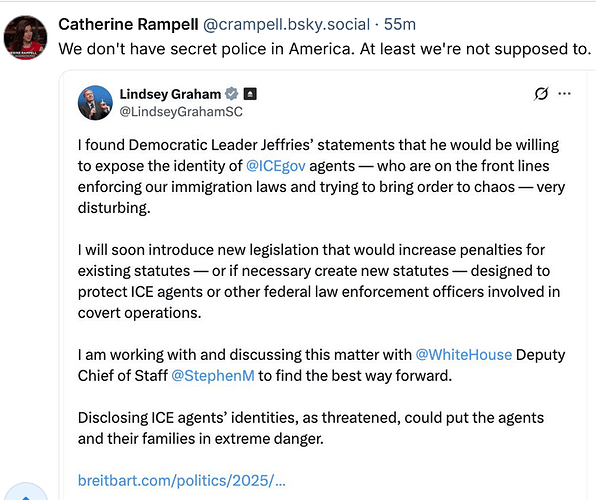Click the Grok slashed-circle icon

click(541, 94)
